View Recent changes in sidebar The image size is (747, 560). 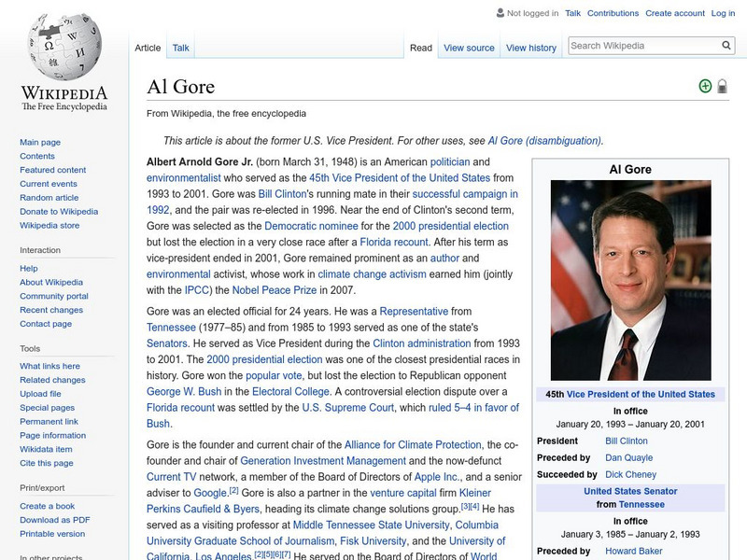pos(51,310)
